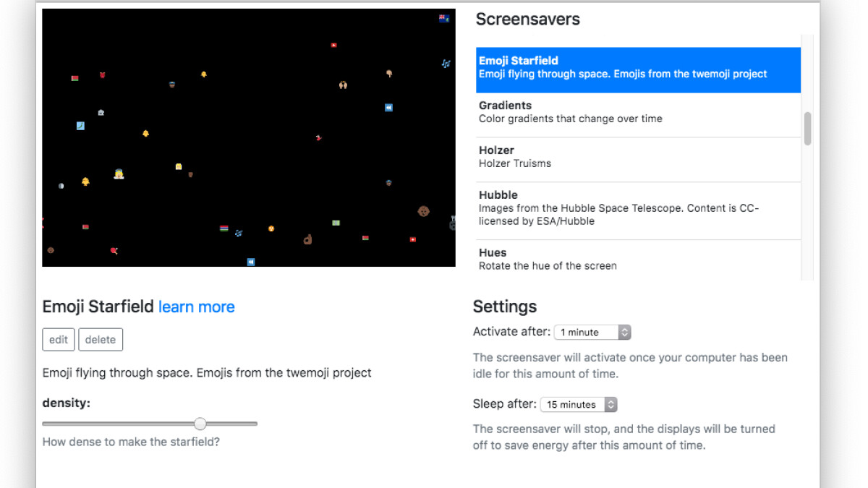Click the red ping pong paddle emoji
The width and height of the screenshot is (868, 488).
coord(114,251)
